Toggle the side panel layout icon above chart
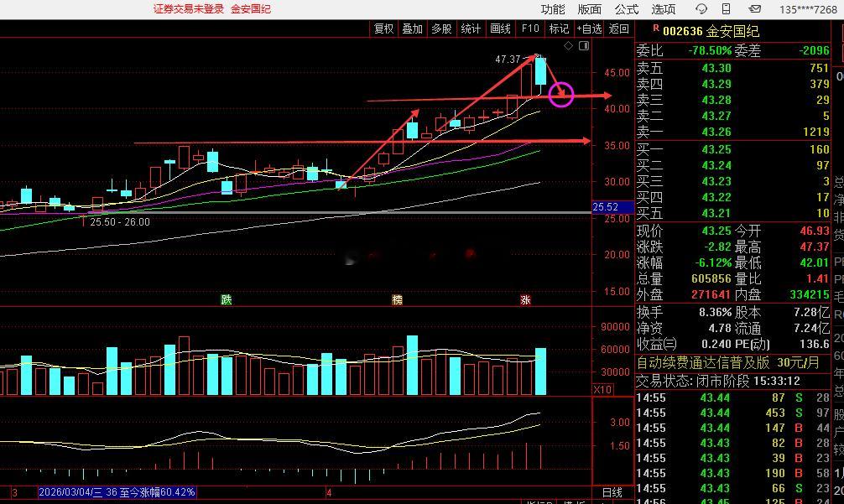This screenshot has height=504, width=844. (x=584, y=46)
